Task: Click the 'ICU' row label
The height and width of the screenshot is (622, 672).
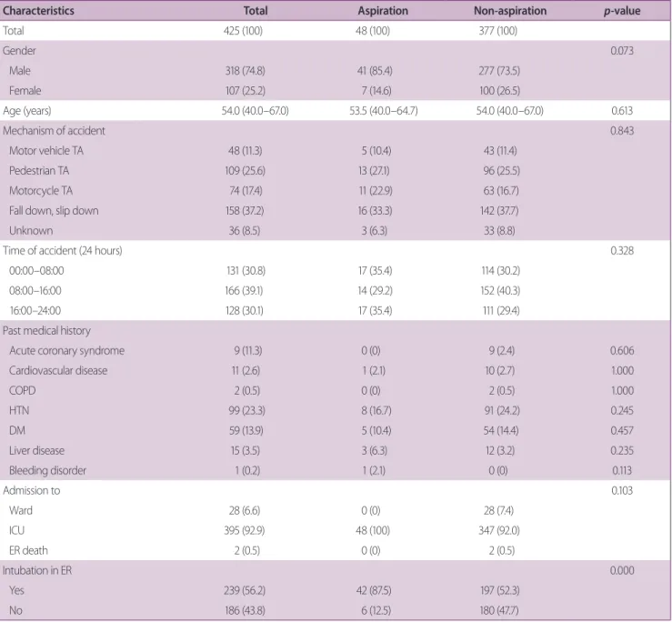Action: click(x=16, y=531)
